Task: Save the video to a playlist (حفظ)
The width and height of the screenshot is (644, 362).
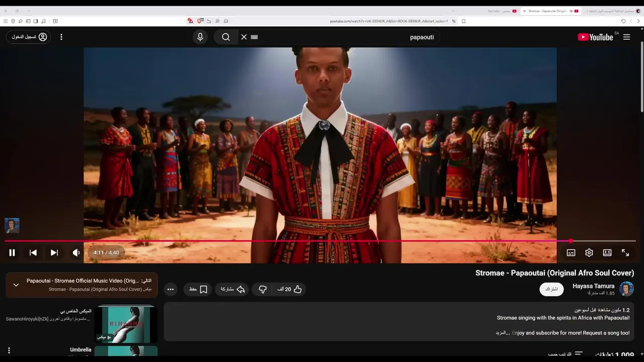Action: 198,289
